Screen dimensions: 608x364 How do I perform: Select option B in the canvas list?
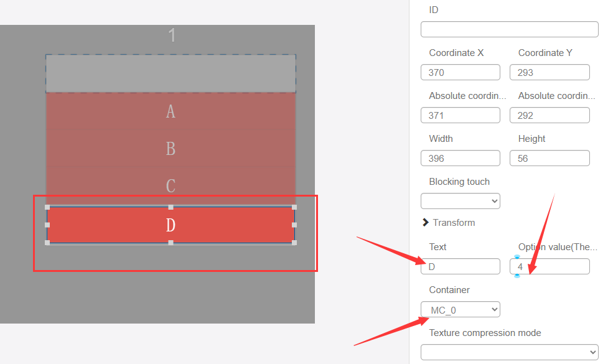tap(171, 149)
